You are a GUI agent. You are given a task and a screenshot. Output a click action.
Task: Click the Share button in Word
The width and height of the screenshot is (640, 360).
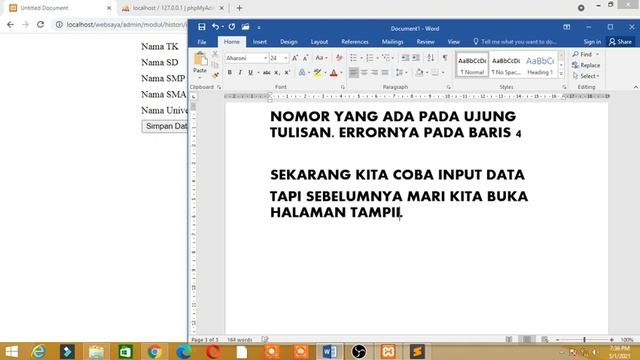tap(620, 42)
